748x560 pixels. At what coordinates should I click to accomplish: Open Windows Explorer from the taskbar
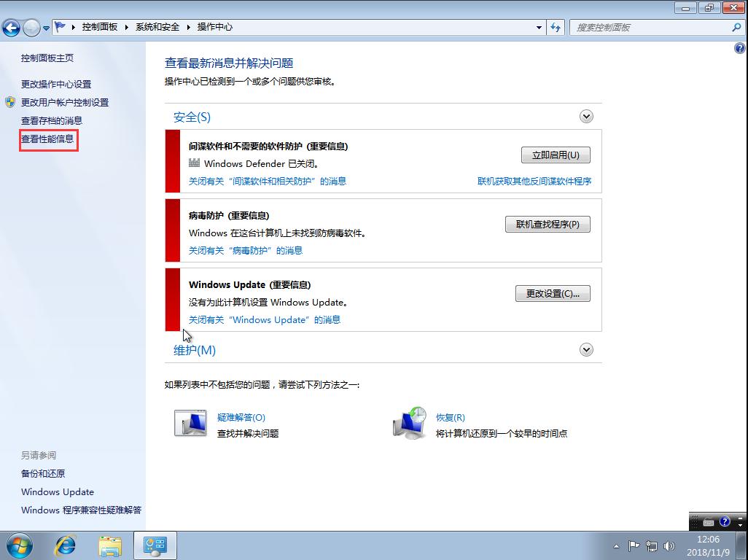[x=110, y=545]
